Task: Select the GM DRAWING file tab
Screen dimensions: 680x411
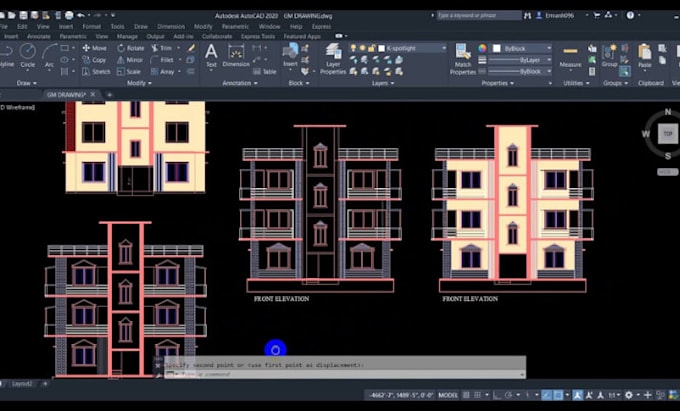Action: tap(66, 95)
